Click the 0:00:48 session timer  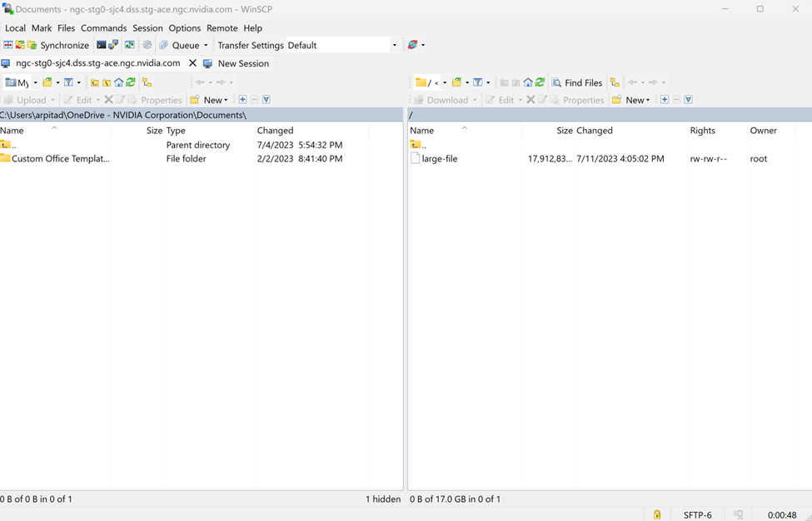point(782,515)
